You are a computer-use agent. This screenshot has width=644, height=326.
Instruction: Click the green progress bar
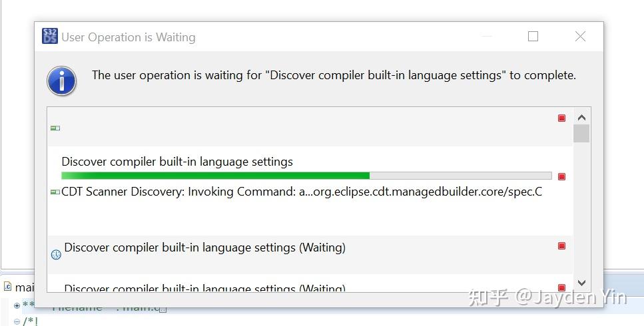pos(306,176)
